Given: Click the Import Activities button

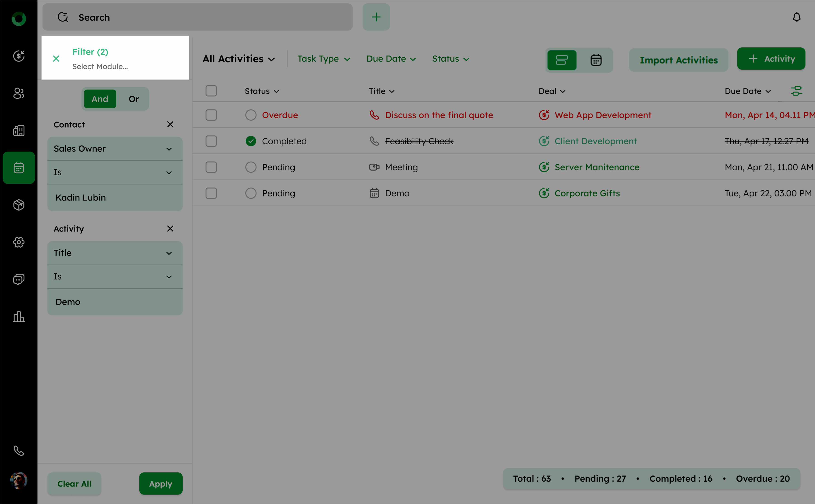Looking at the screenshot, I should 678,60.
